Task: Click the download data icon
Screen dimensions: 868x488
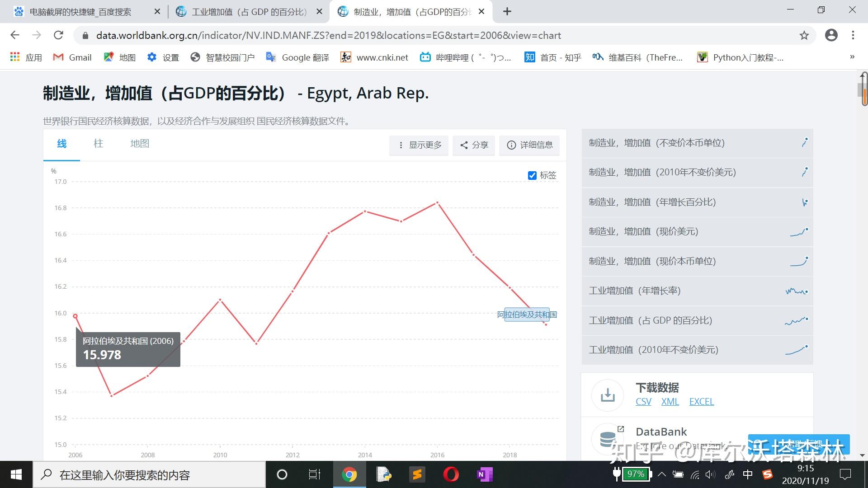Action: tap(608, 395)
